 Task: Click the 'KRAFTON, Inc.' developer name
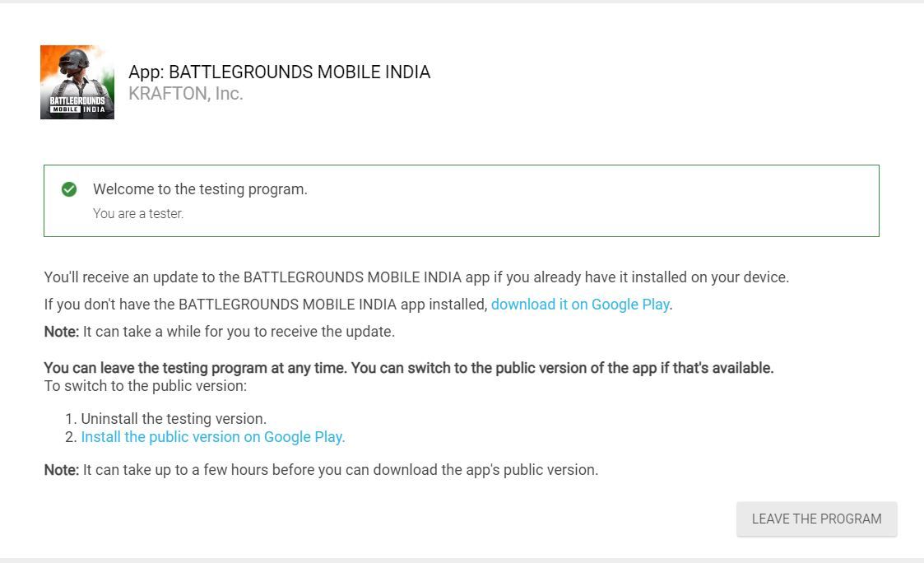186,93
